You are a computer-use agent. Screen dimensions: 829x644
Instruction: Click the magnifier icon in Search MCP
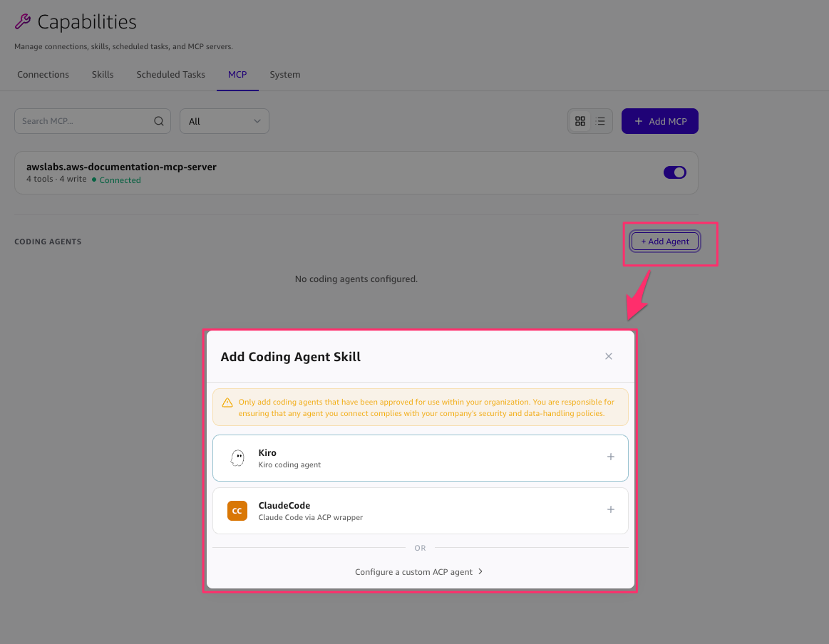159,121
